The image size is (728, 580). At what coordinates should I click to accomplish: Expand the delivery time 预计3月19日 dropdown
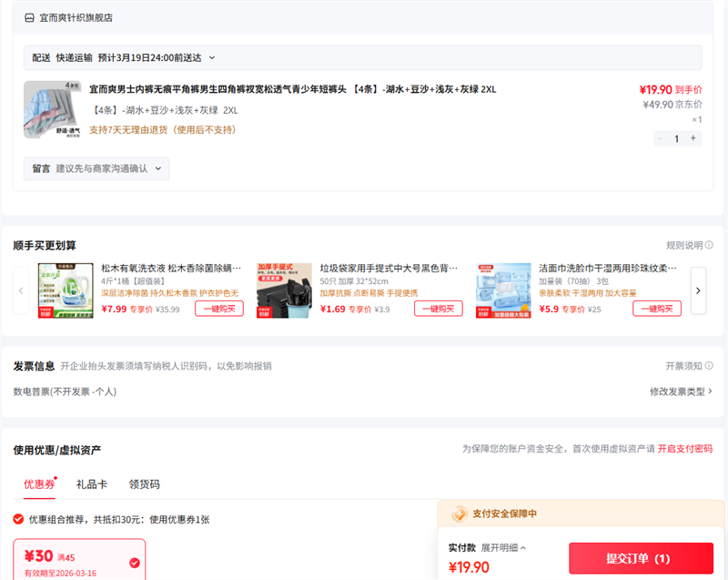211,57
